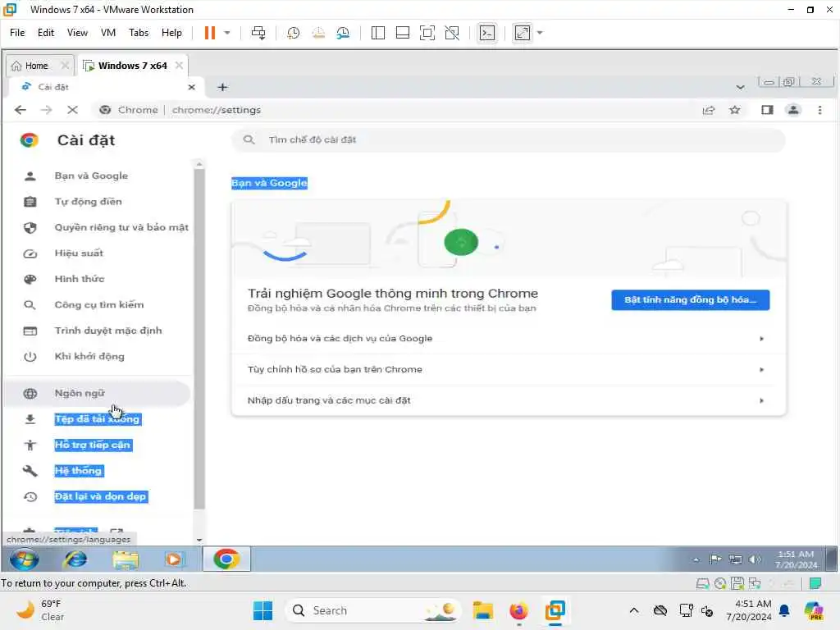Image resolution: width=840 pixels, height=630 pixels.
Task: Expand the stretch display dropdown arrow
Action: coord(540,33)
